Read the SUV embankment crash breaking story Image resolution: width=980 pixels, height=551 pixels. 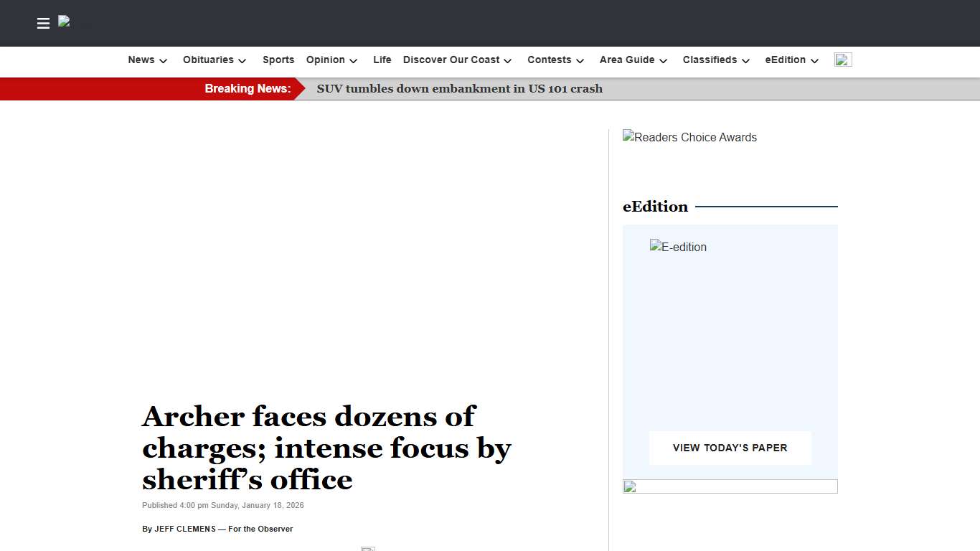(459, 89)
